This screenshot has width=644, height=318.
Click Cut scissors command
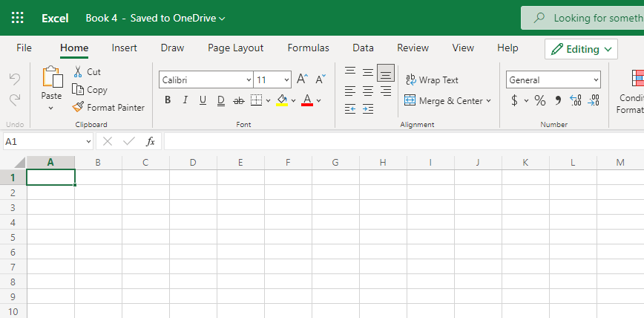tap(87, 71)
